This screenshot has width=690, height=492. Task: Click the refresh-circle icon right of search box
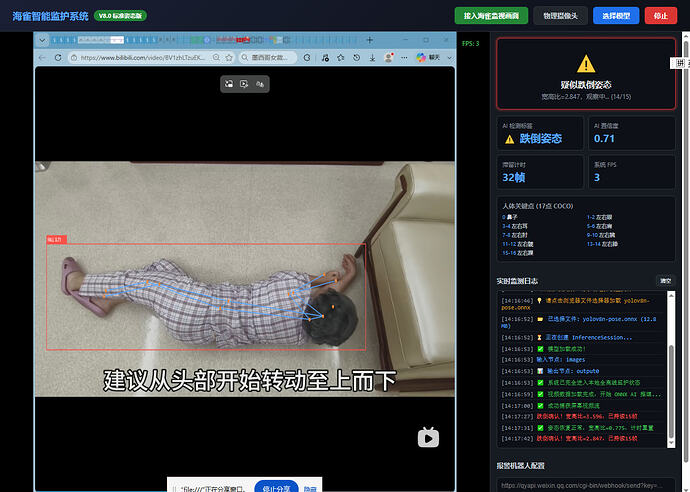[307, 58]
